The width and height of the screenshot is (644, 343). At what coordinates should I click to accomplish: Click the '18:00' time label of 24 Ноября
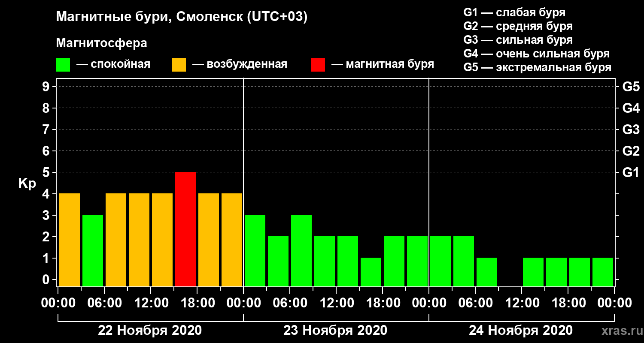click(x=568, y=303)
